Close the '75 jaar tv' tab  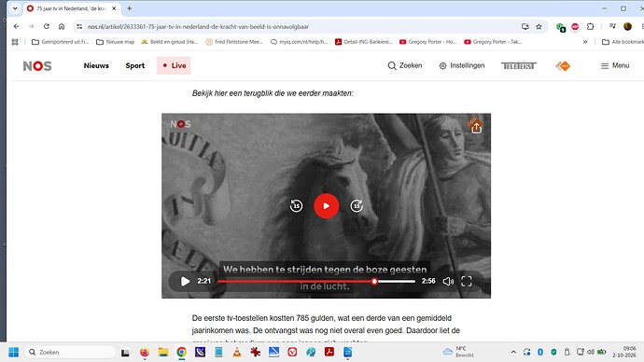(x=114, y=8)
